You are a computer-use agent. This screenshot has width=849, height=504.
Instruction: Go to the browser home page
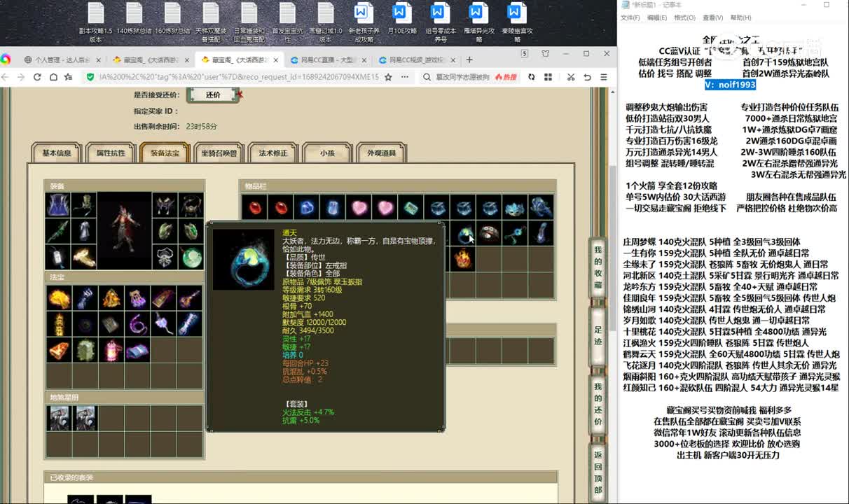pos(53,77)
